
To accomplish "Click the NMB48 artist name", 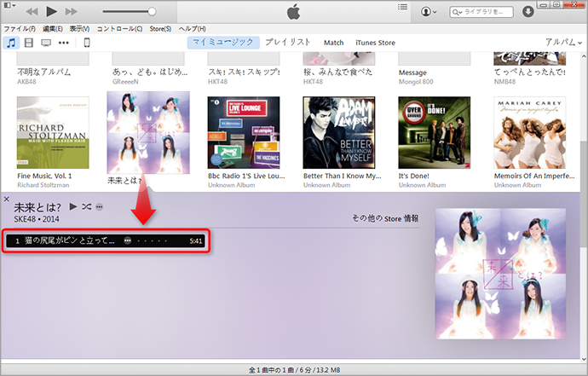I will (x=504, y=82).
